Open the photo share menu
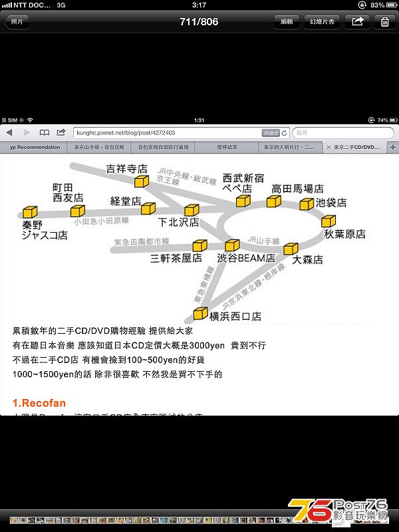The image size is (399, 532). 358,22
